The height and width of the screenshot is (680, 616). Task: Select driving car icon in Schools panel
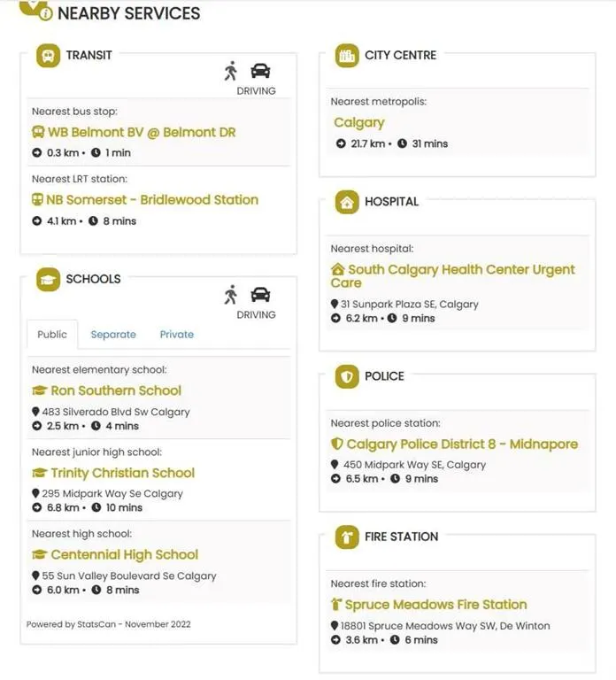[x=260, y=295]
